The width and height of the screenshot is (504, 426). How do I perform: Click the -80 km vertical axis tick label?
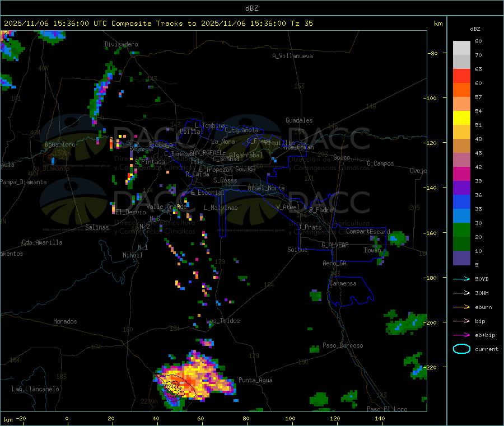coord(432,53)
